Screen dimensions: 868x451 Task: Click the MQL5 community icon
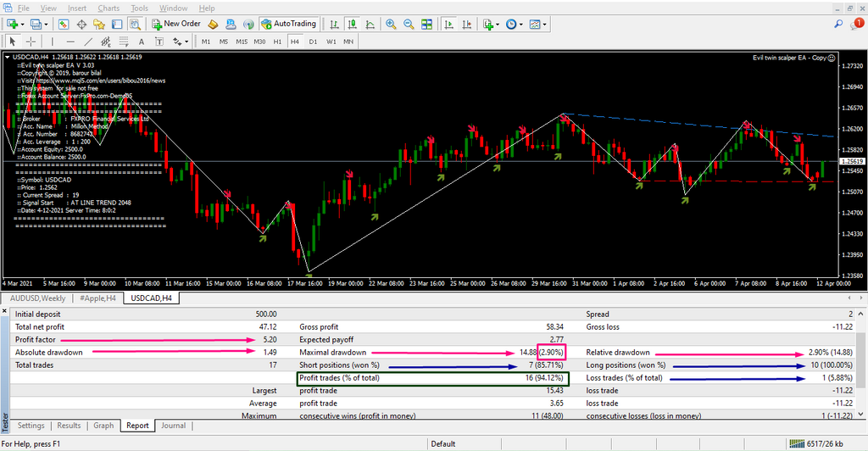click(x=231, y=24)
